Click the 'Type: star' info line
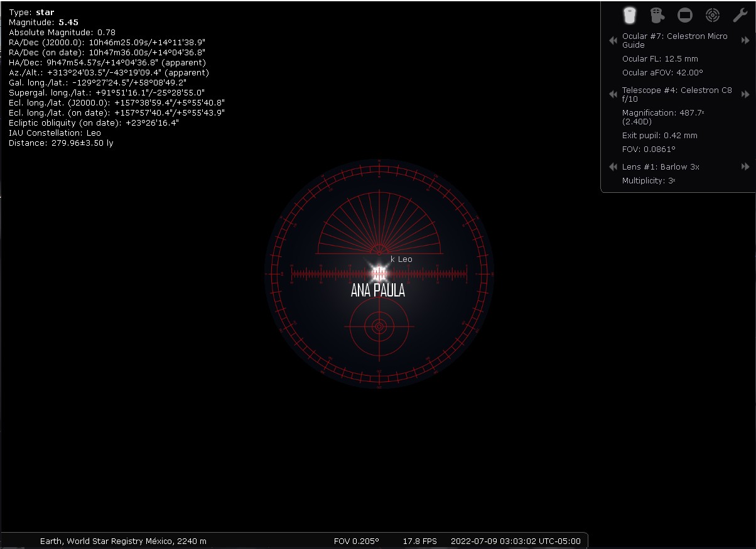Image resolution: width=756 pixels, height=549 pixels. coord(31,13)
